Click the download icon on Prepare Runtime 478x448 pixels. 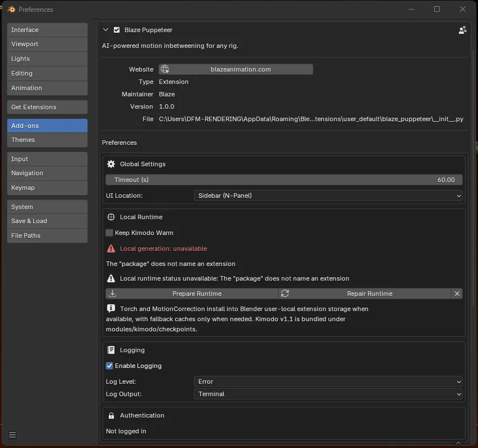point(113,294)
